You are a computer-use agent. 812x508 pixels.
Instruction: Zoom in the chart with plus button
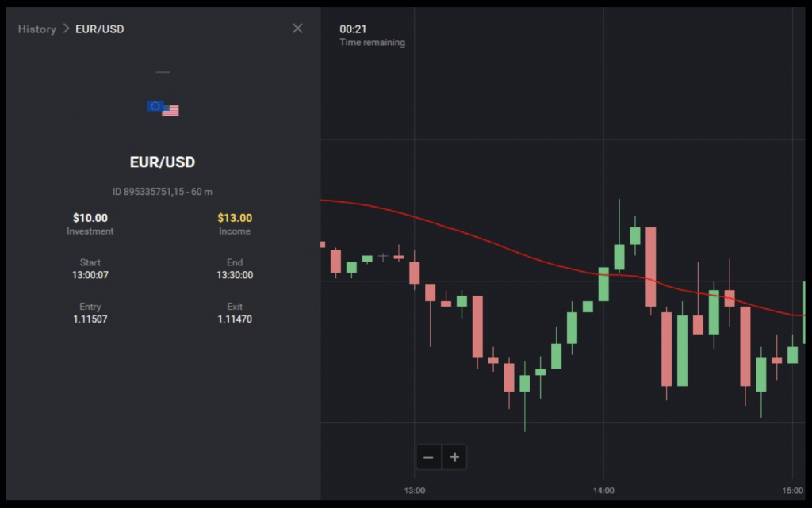pyautogui.click(x=454, y=457)
